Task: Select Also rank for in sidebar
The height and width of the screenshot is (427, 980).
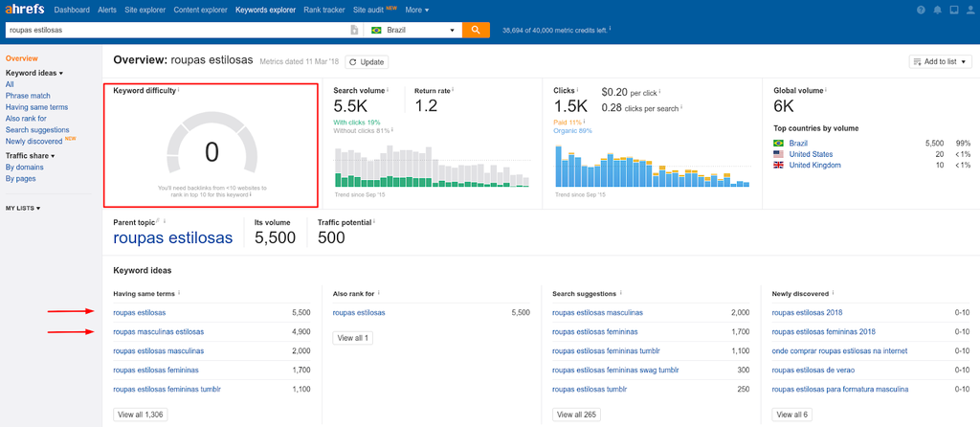Action: click(x=26, y=118)
